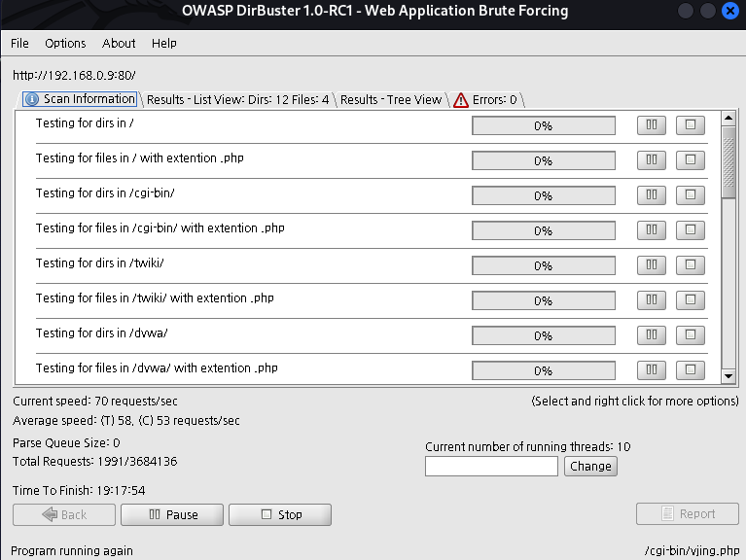Switch to Results - List View tab
746x560 pixels.
(x=238, y=100)
